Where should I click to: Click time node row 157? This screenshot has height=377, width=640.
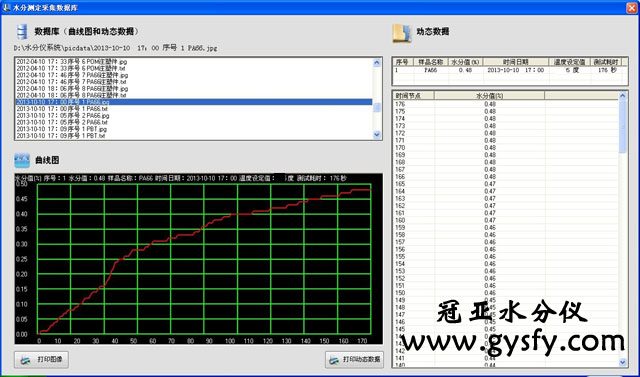506,242
